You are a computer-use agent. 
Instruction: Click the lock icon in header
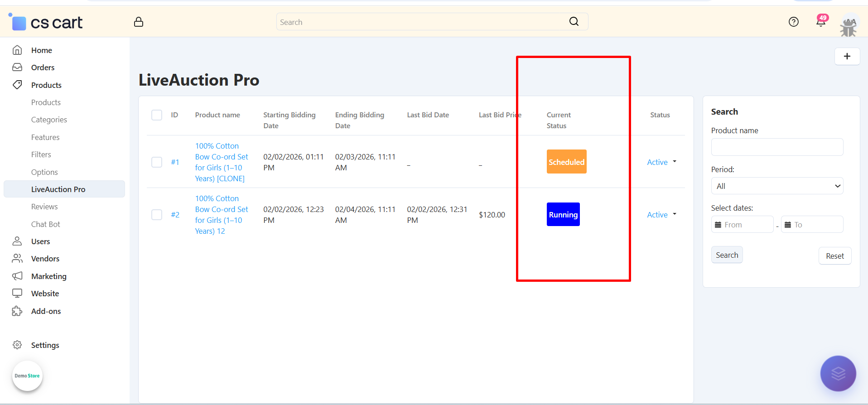tap(139, 22)
